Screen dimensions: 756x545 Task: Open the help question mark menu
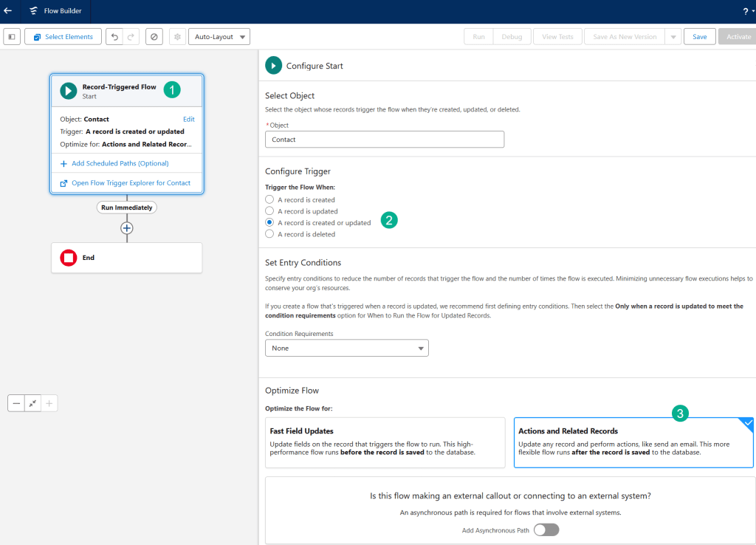coord(744,11)
